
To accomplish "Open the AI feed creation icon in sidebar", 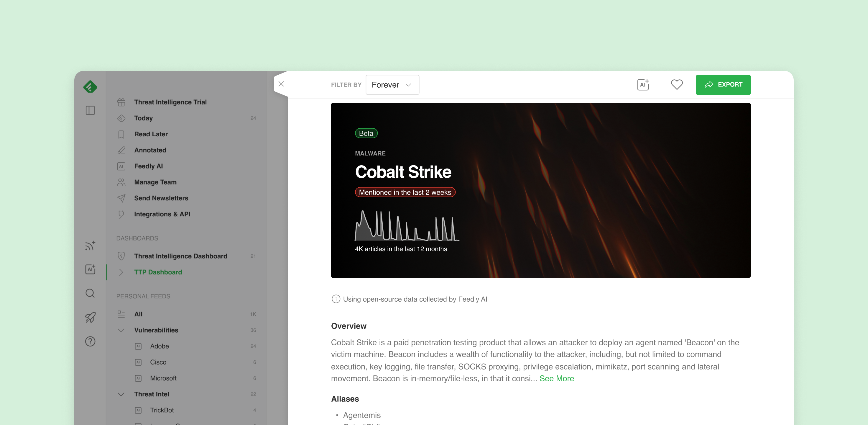I will pyautogui.click(x=90, y=269).
